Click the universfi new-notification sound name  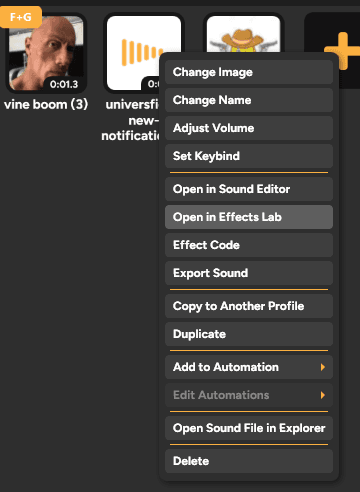(x=131, y=120)
